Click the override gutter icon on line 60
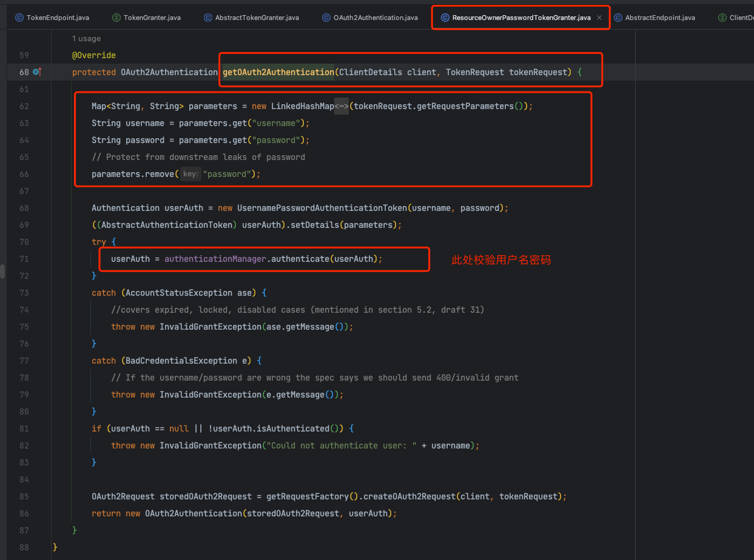 tap(37, 72)
